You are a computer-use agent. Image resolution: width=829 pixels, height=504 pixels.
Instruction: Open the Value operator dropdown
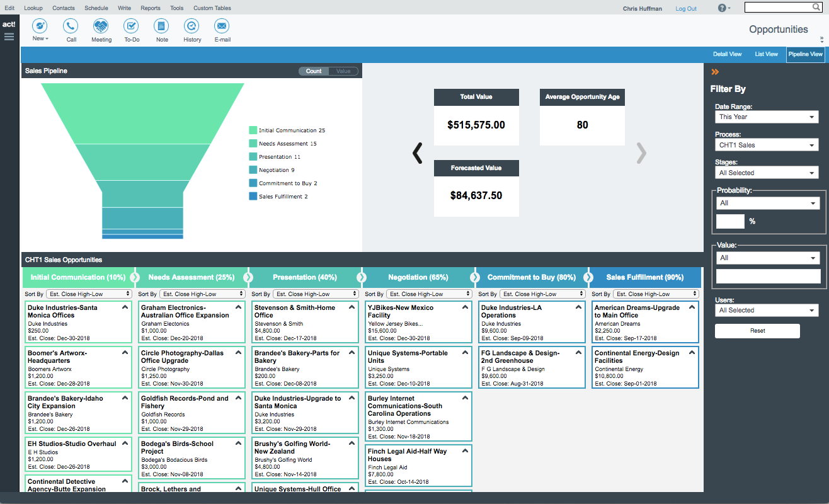click(768, 258)
